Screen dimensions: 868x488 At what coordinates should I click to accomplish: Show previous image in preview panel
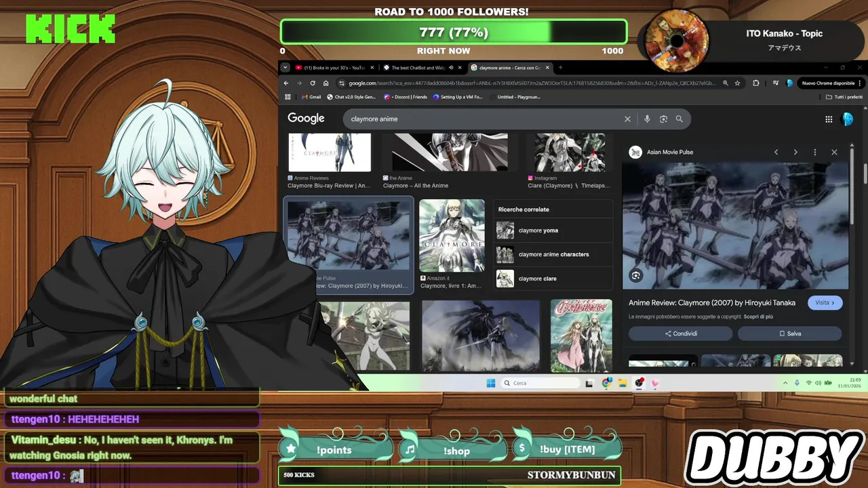point(776,152)
